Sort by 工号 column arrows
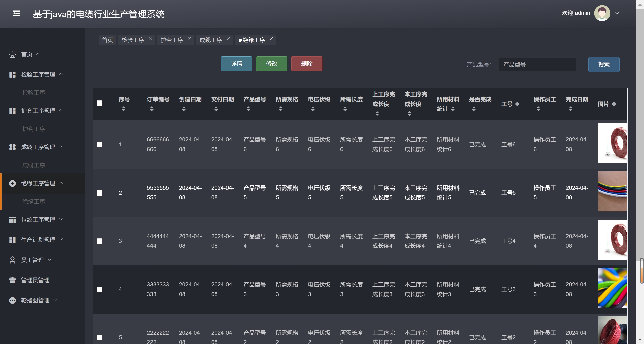Screen dimensions: 644x344 click(517, 104)
